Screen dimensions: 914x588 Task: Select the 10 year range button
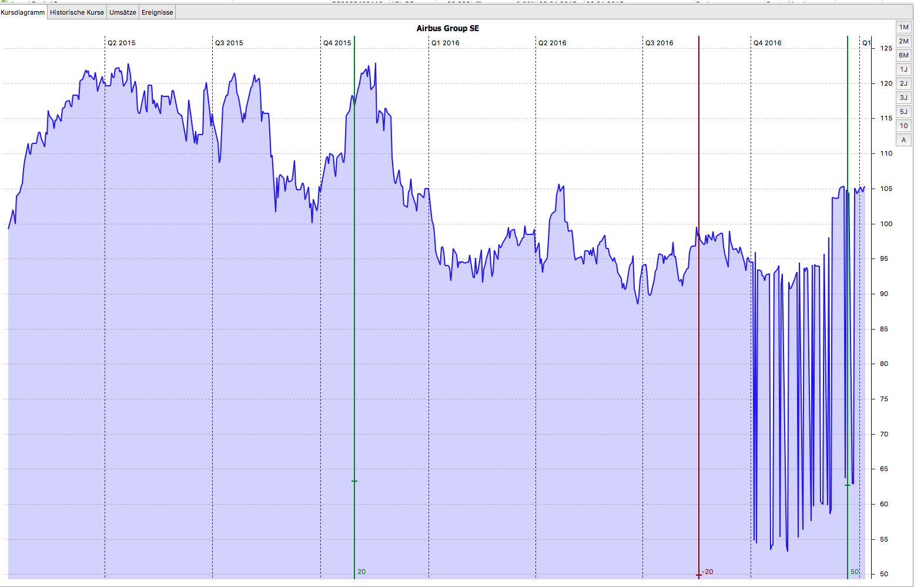(903, 126)
